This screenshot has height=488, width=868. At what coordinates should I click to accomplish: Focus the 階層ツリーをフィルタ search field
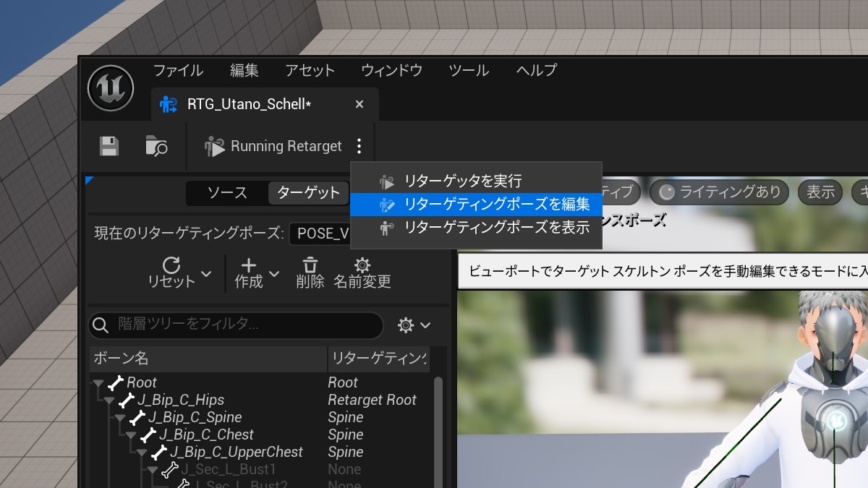(x=236, y=325)
